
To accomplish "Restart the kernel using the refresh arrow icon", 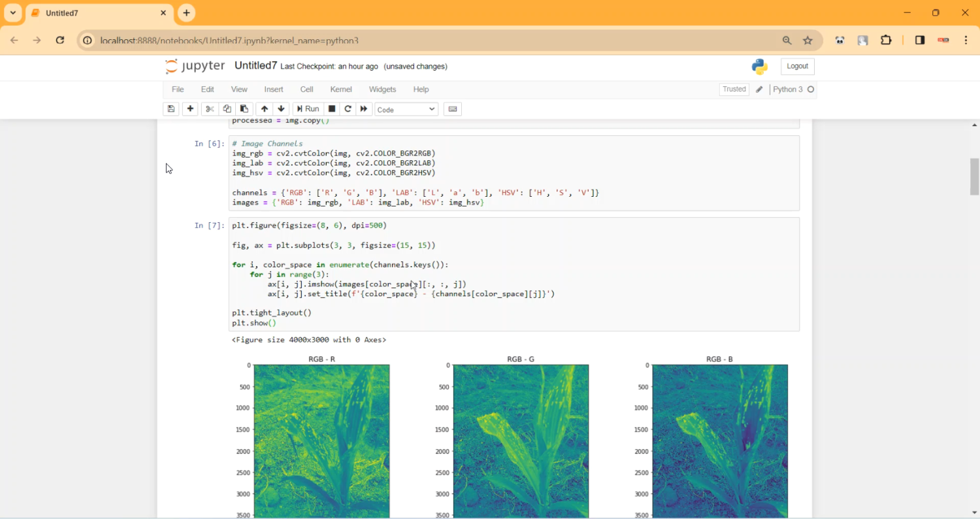I will [348, 109].
